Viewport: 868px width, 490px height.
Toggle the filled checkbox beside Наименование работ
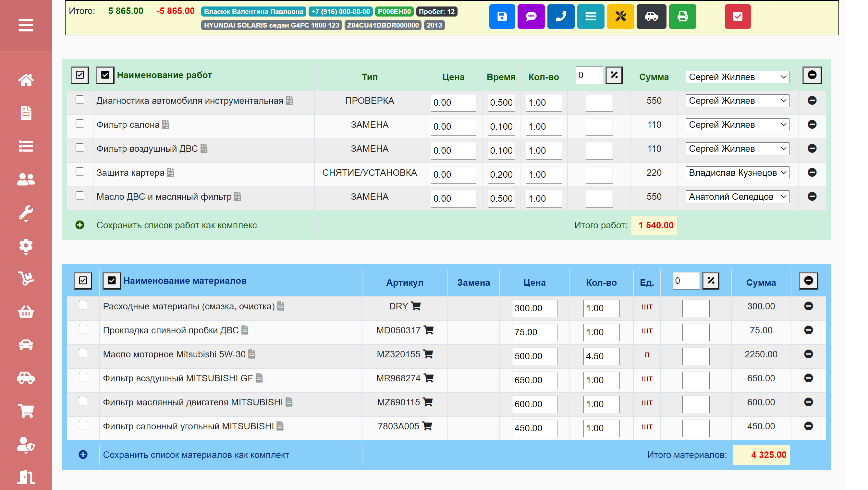105,75
